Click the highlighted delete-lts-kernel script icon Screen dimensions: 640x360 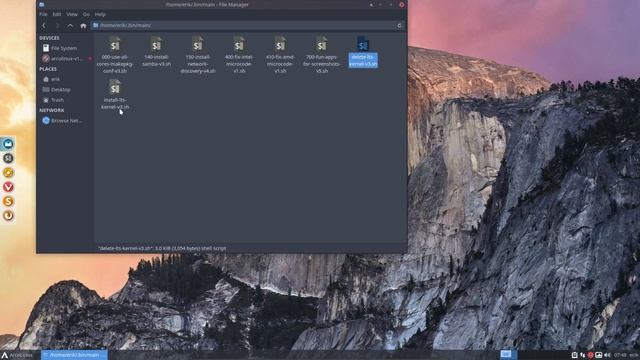(363, 44)
